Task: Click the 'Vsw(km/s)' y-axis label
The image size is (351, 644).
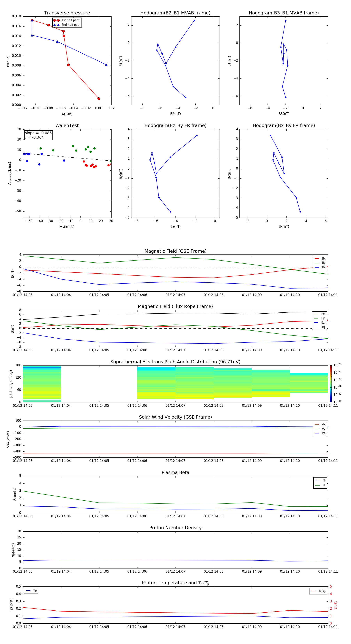Action: 8,439
